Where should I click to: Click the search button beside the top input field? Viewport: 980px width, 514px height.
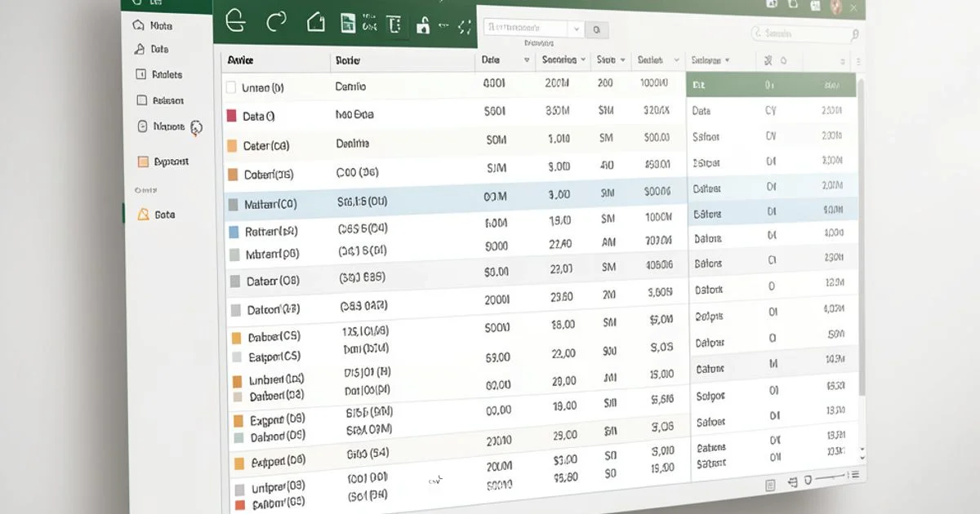click(x=597, y=29)
